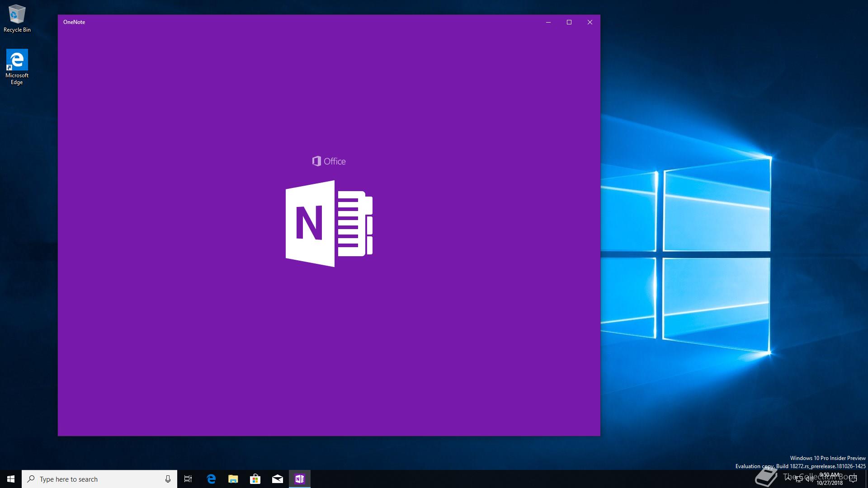
Task: Click the Show Desktop sliver on the taskbar
Action: click(867, 479)
